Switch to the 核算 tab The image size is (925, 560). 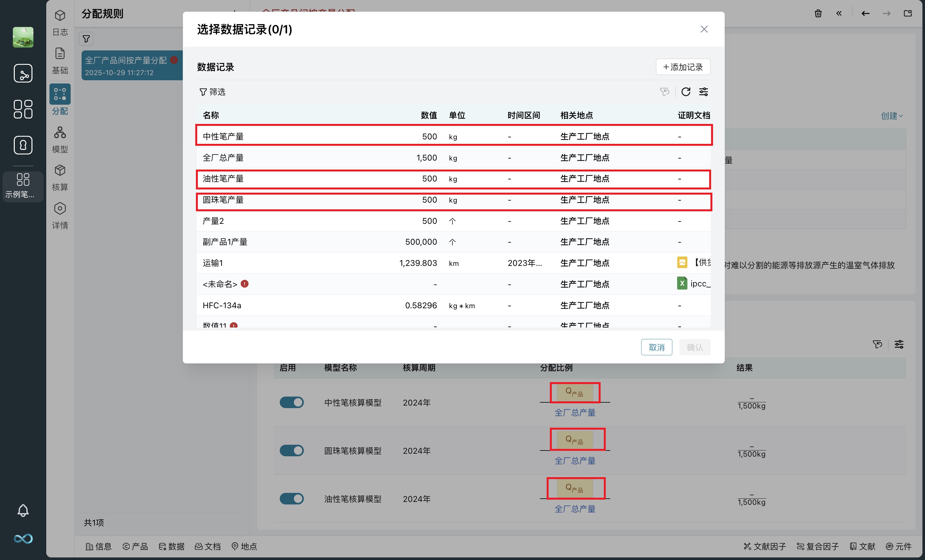pos(60,178)
